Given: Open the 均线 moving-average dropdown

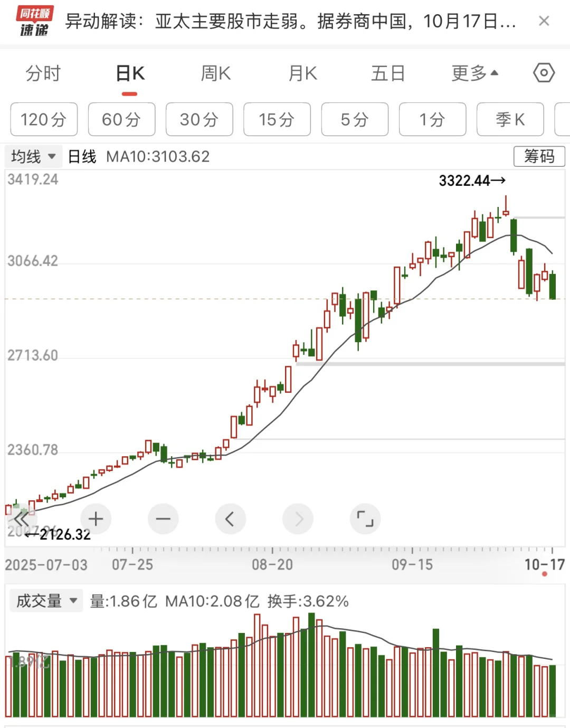Looking at the screenshot, I should click(x=33, y=156).
